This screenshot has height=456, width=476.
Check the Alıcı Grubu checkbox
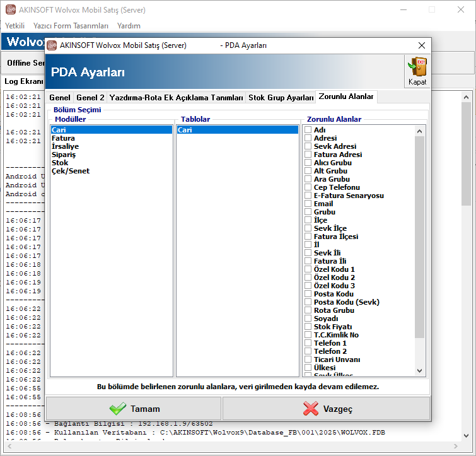pos(308,163)
